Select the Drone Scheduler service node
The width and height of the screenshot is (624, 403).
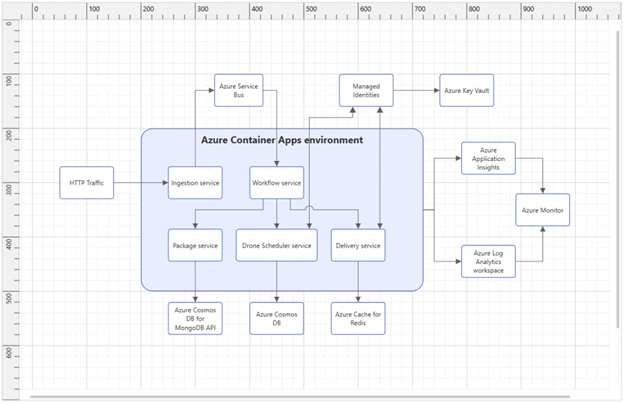(x=277, y=245)
